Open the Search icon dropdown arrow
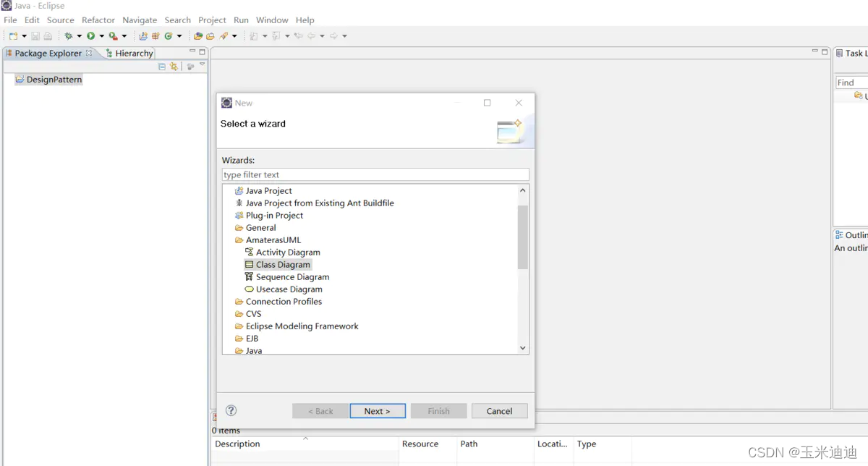The width and height of the screenshot is (868, 466). tap(234, 36)
